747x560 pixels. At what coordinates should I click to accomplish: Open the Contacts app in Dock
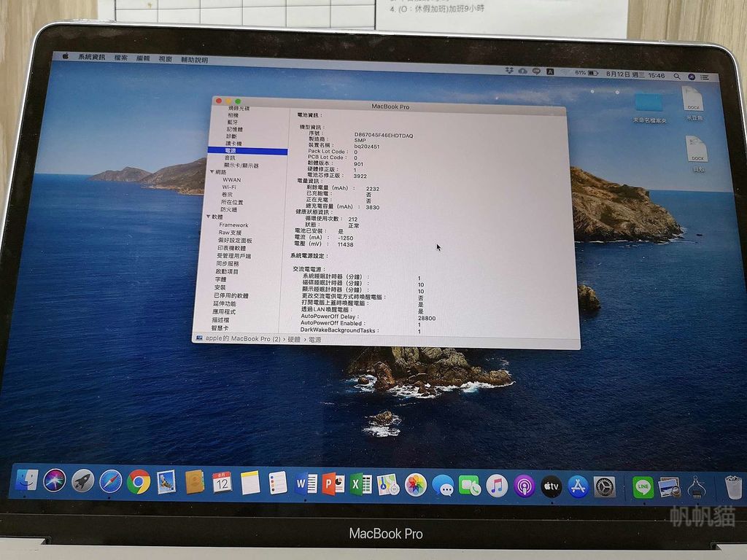point(194,483)
